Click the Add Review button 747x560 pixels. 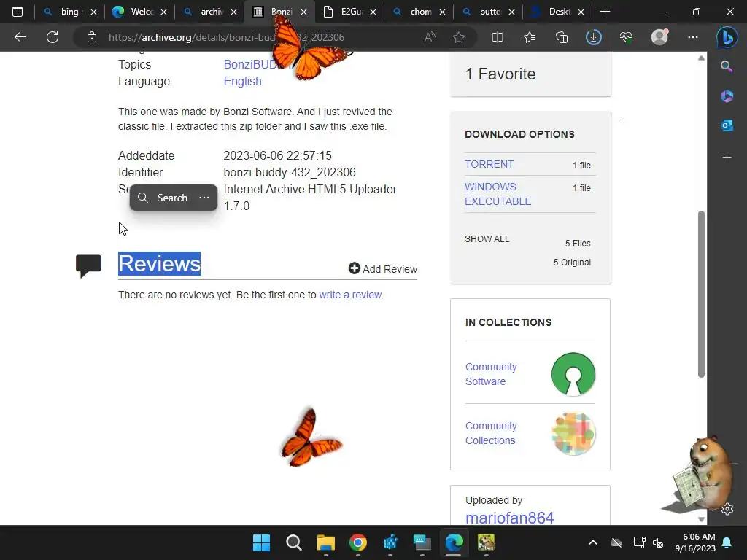pyautogui.click(x=382, y=268)
